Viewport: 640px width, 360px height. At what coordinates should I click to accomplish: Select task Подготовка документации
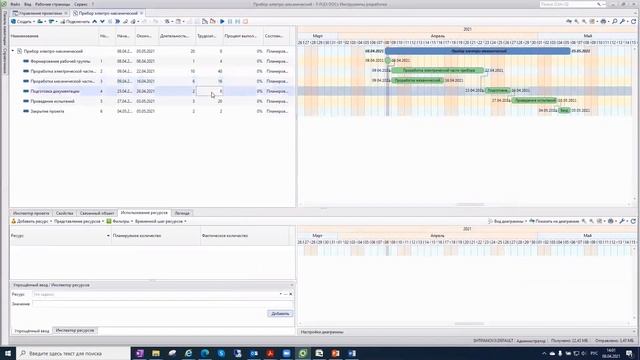click(55, 91)
